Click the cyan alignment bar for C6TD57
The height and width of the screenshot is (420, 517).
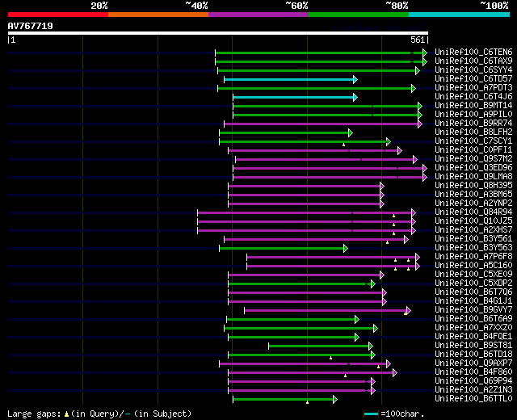pos(291,79)
